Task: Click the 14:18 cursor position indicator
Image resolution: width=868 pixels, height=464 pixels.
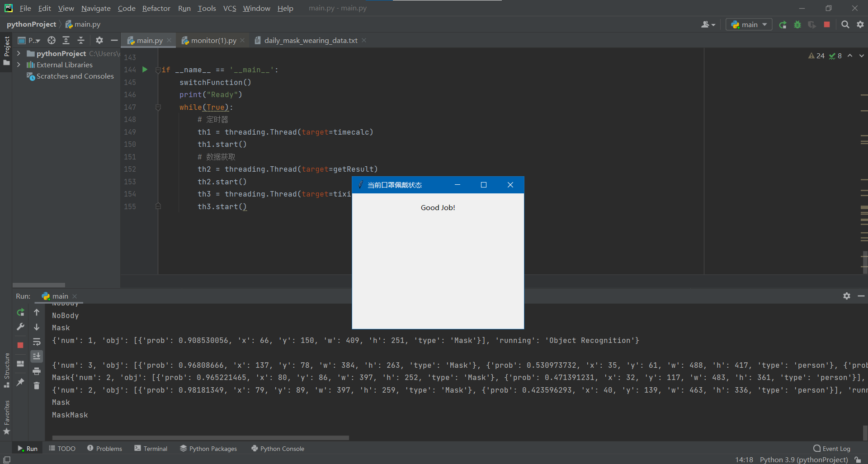Action: 744,459
